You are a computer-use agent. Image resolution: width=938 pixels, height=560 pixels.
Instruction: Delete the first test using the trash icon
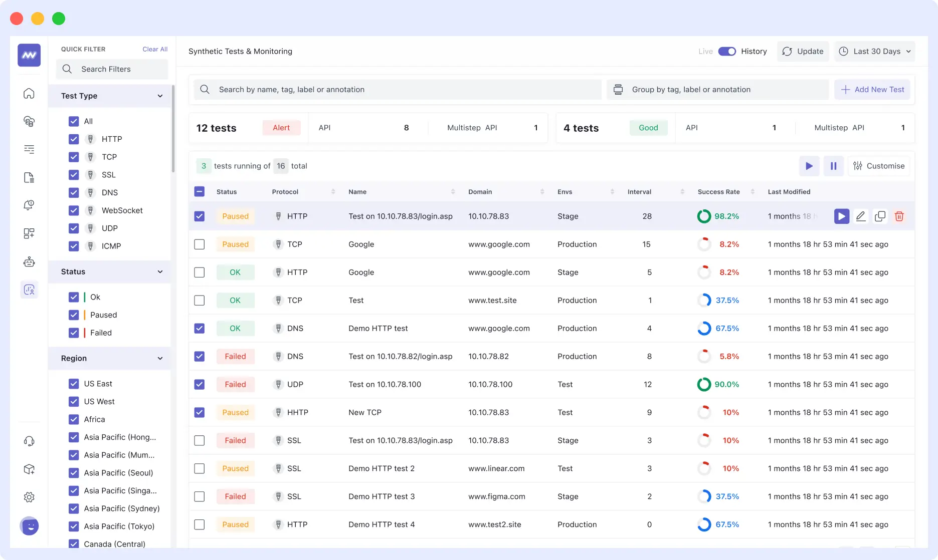point(899,216)
